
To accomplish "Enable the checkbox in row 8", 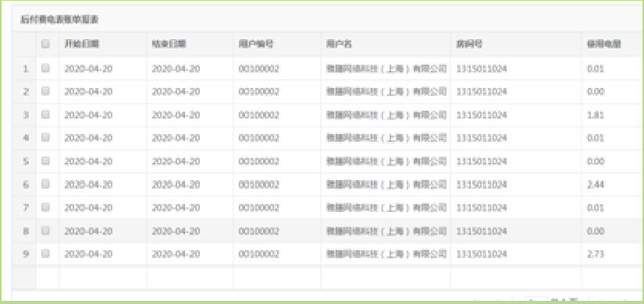I will click(x=45, y=231).
